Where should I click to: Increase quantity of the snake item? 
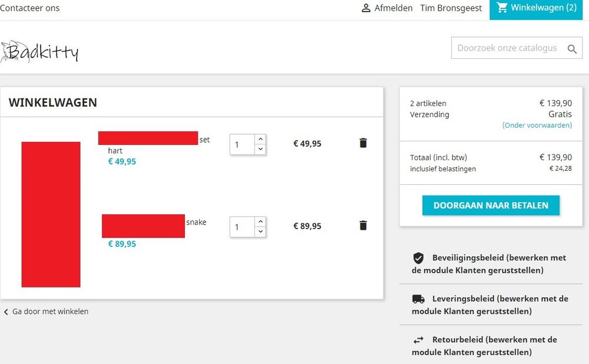(x=260, y=221)
